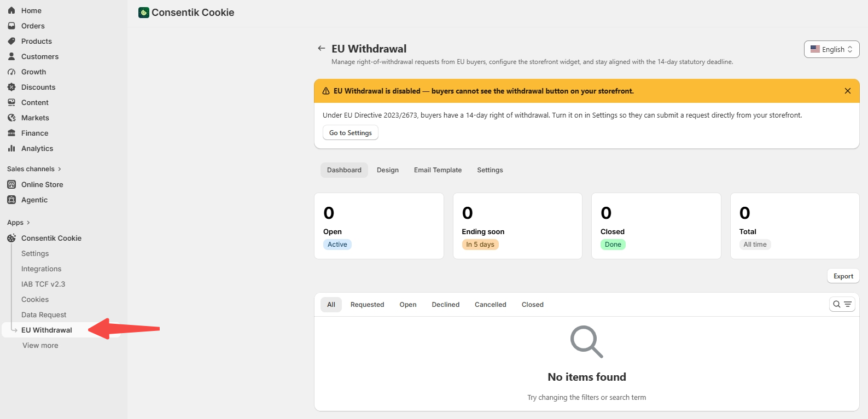Click the Customers person icon
This screenshot has width=868, height=419.
click(x=11, y=56)
